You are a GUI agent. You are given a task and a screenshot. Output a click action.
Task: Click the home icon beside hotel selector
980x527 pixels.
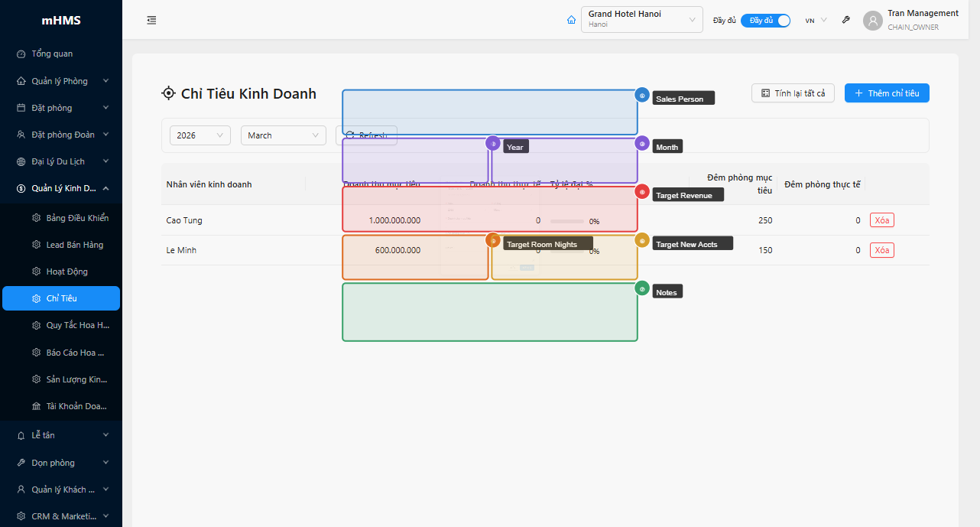point(571,21)
